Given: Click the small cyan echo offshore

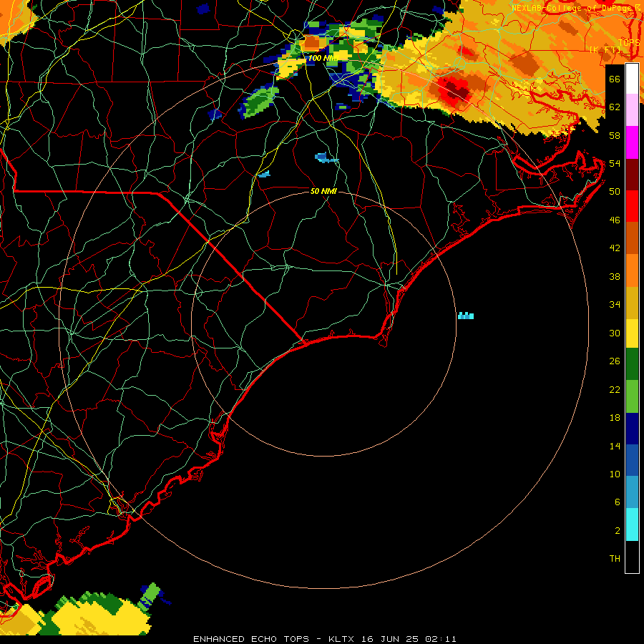Looking at the screenshot, I should tap(466, 316).
